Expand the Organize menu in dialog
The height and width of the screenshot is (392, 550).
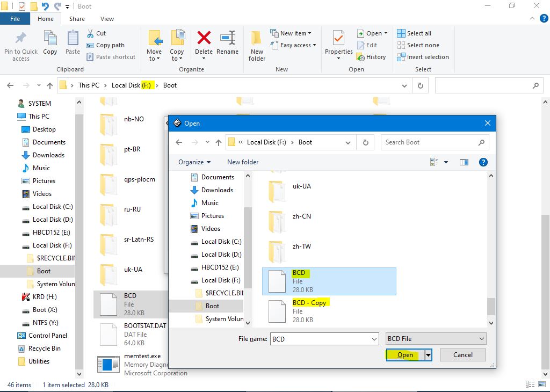pos(194,162)
